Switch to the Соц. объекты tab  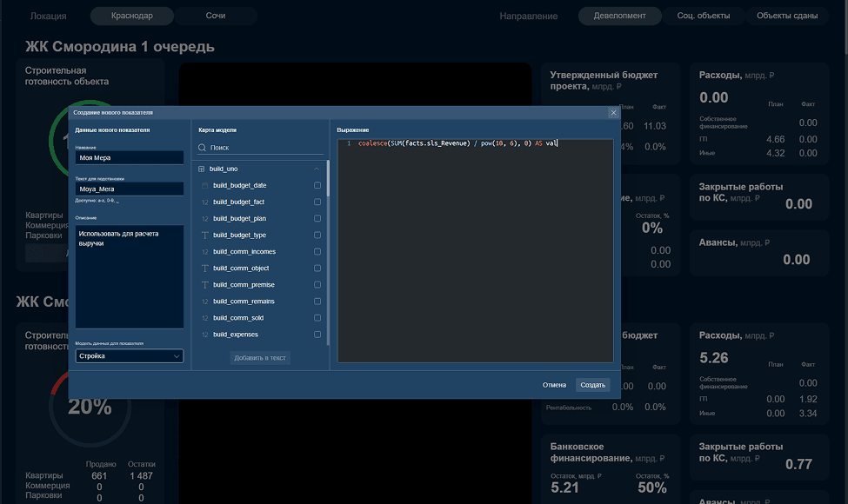[x=704, y=16]
